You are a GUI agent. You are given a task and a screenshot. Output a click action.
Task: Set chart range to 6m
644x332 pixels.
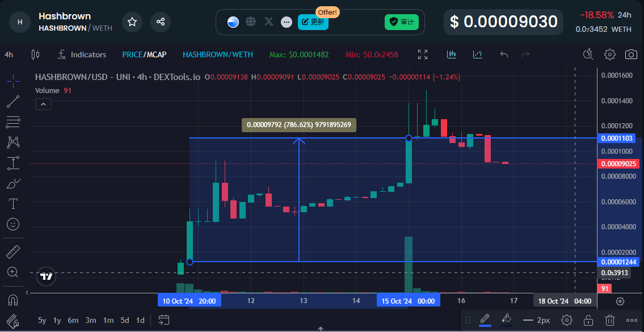point(73,320)
